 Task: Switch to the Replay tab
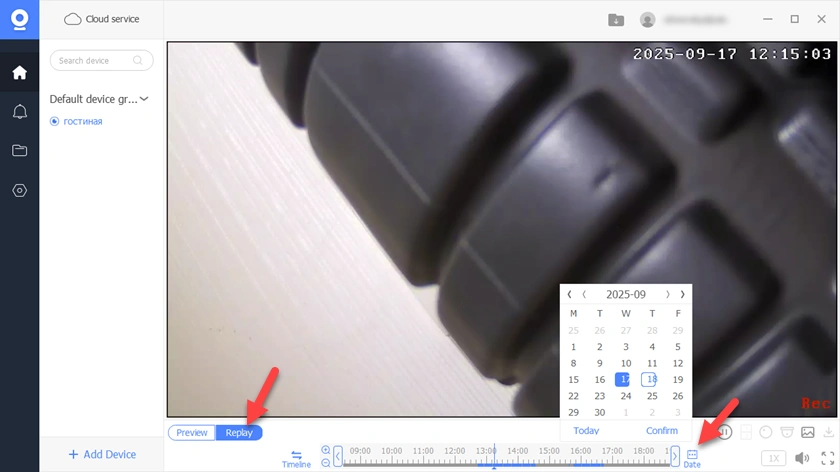tap(239, 433)
